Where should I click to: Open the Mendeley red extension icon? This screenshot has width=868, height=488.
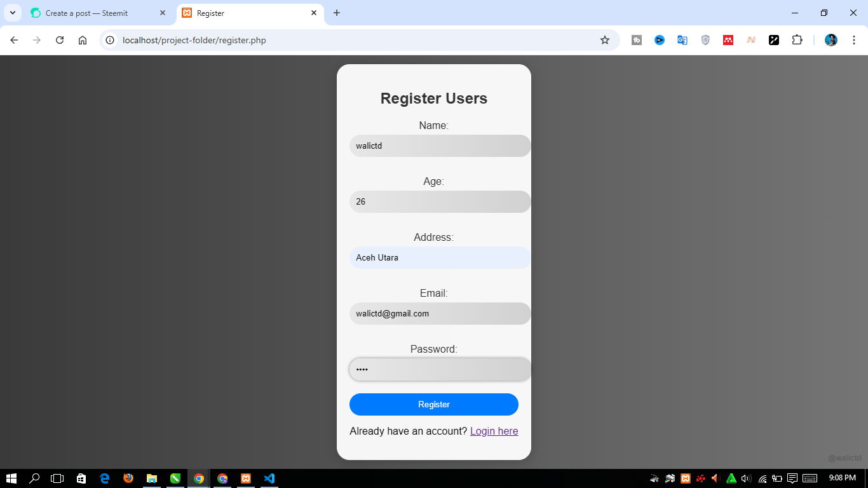(728, 40)
